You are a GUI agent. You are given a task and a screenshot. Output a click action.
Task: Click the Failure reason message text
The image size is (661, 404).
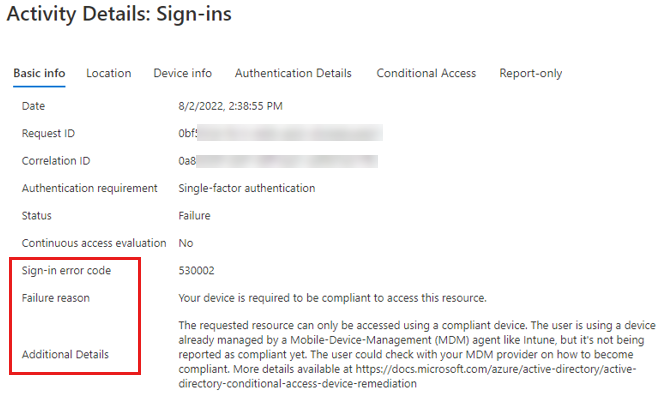click(332, 298)
